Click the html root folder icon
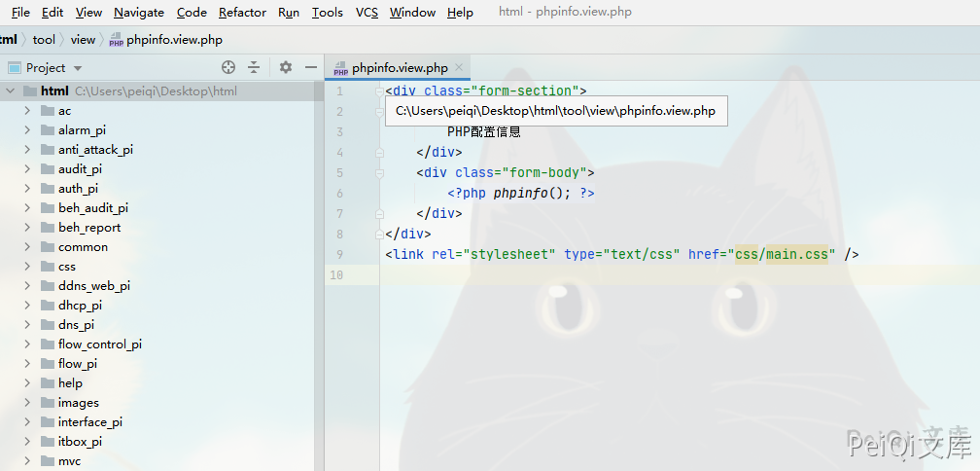This screenshot has height=471, width=980. click(x=29, y=91)
